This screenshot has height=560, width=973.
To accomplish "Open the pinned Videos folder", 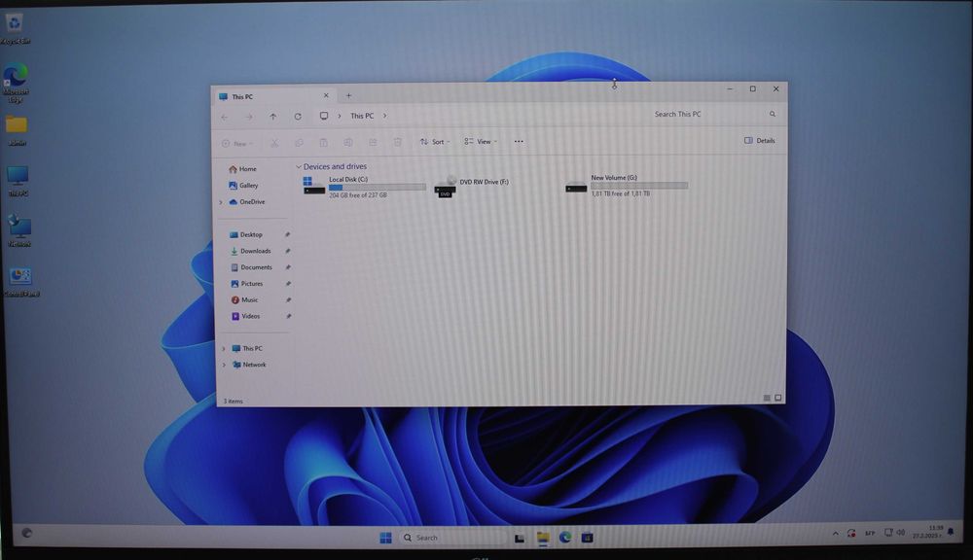I will click(246, 316).
